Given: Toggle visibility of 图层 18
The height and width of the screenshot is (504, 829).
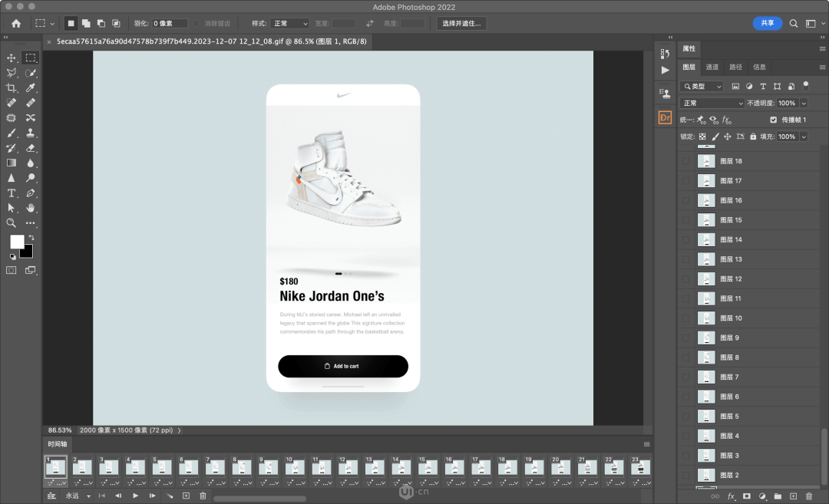Looking at the screenshot, I should (685, 161).
